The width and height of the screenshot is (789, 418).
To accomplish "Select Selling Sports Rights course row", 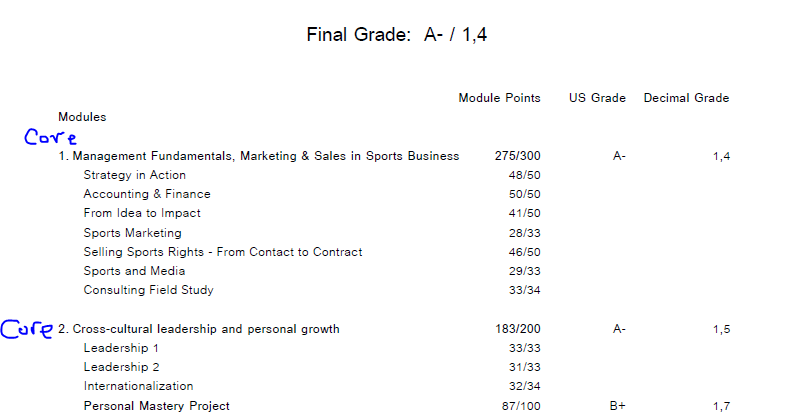I will pyautogui.click(x=312, y=252).
